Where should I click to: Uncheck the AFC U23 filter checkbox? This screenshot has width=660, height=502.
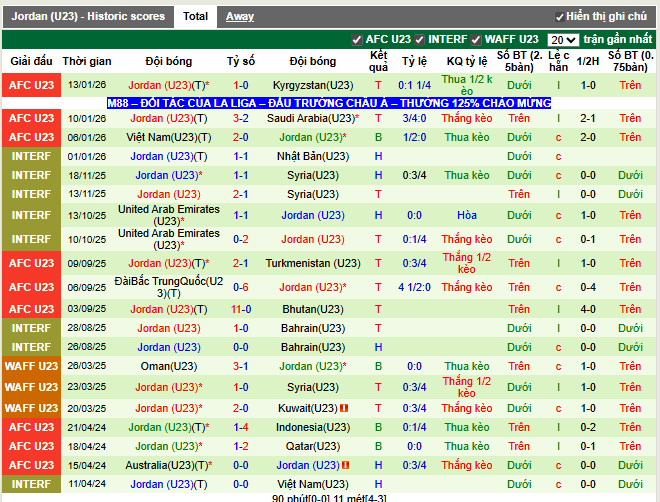pos(357,40)
